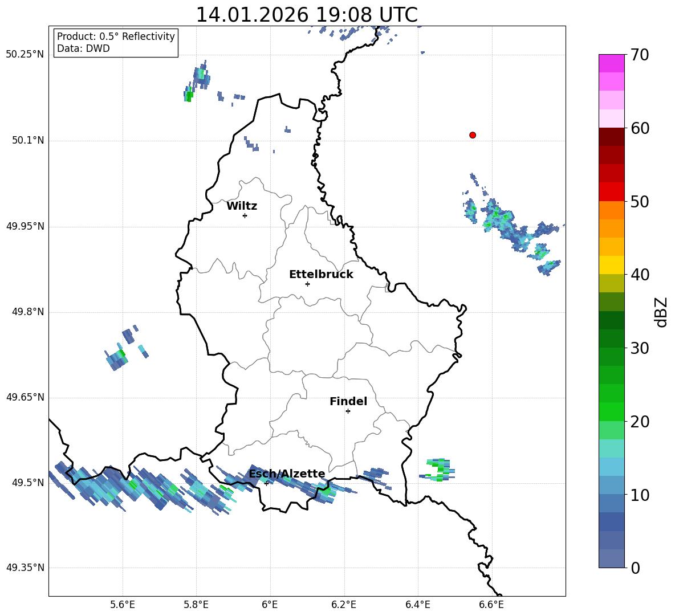Select the Esch/Alzette city label
The height and width of the screenshot is (616, 675).
(287, 474)
